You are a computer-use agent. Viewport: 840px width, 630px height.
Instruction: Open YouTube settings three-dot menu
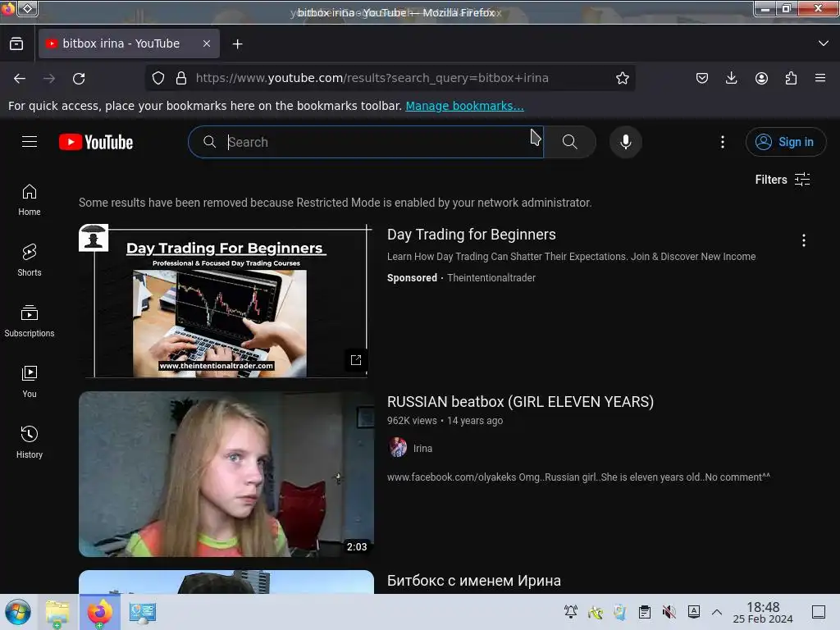[x=722, y=142]
